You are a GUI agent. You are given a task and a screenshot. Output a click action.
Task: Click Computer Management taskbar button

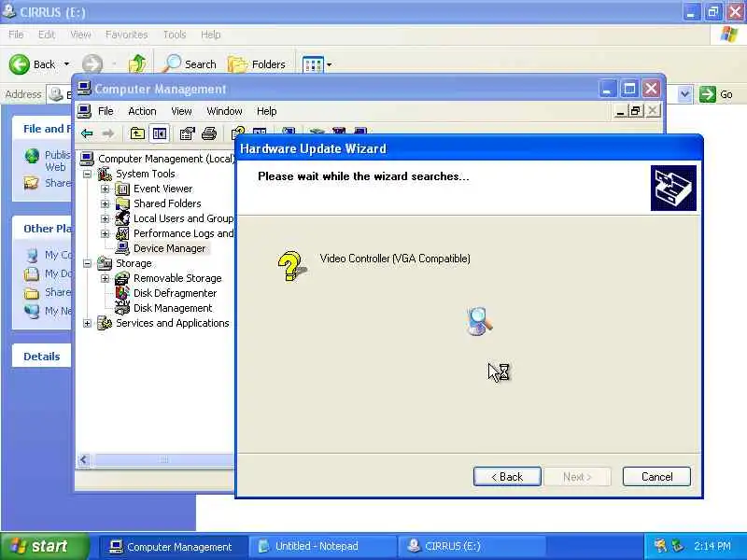175,546
